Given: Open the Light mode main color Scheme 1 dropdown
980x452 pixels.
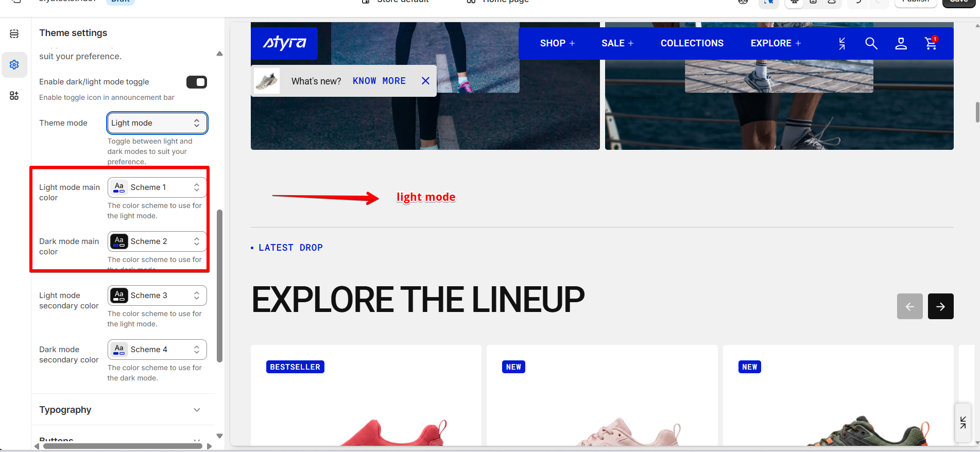Looking at the screenshot, I should (157, 187).
